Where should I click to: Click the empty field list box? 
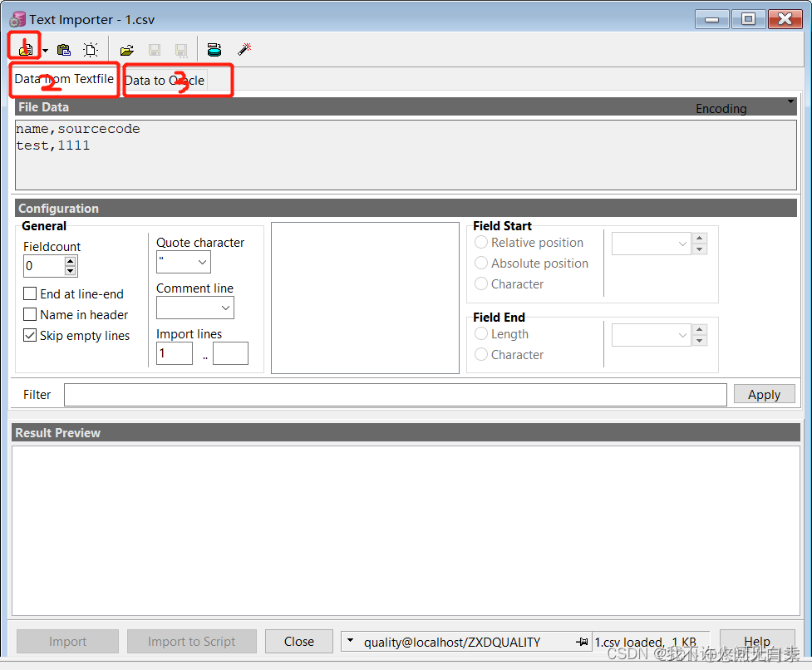[365, 298]
